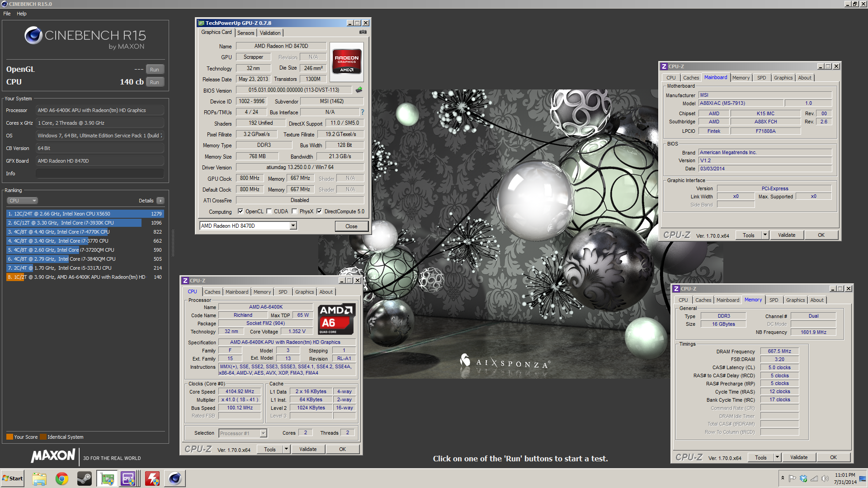
Task: Toggle the DirectCompute 5.0 checkbox
Action: pos(319,211)
